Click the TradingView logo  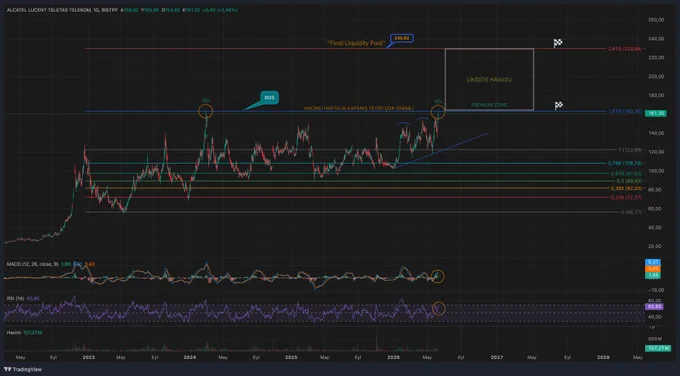click(23, 369)
